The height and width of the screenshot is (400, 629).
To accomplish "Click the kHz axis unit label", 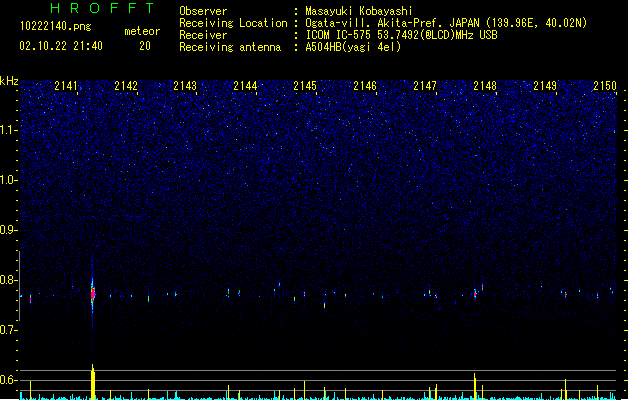I will (9, 81).
